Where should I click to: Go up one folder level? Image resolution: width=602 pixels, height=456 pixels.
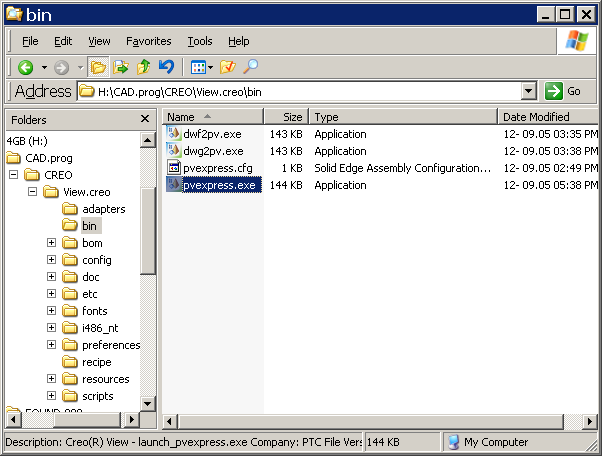tap(144, 67)
